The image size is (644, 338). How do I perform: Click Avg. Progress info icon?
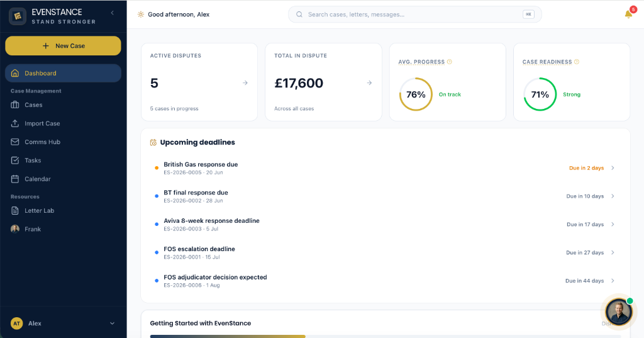[449, 62]
